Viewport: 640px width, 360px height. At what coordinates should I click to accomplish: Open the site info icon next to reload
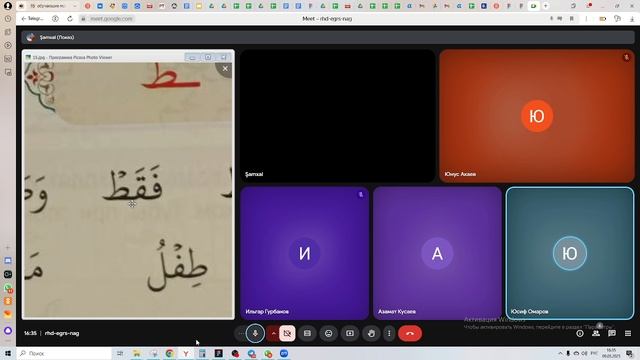click(x=56, y=19)
